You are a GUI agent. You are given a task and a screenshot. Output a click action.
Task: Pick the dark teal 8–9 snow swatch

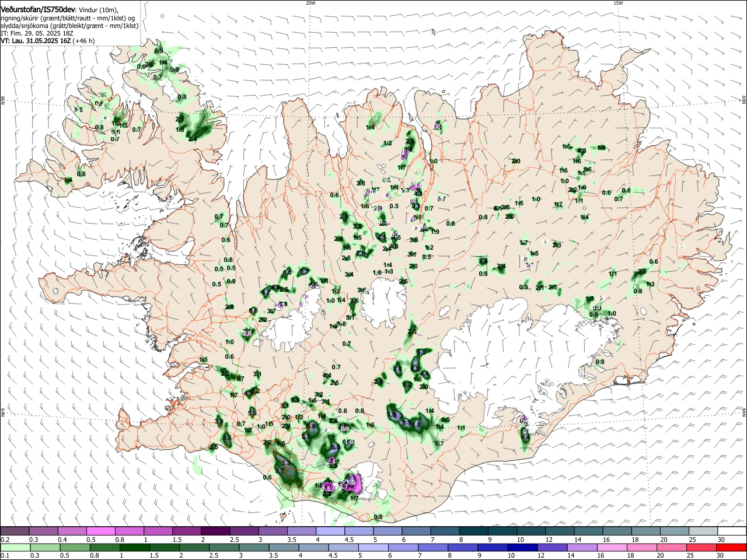click(x=474, y=531)
